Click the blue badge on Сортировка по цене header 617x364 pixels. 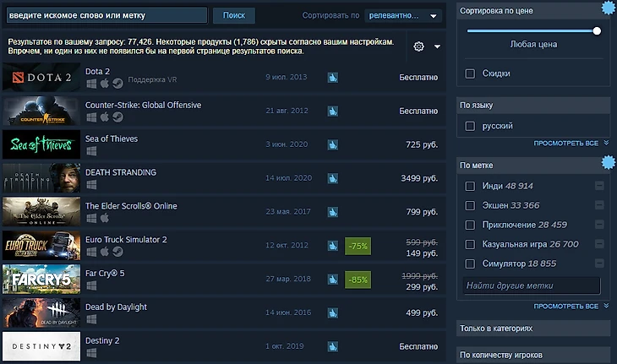click(x=609, y=8)
